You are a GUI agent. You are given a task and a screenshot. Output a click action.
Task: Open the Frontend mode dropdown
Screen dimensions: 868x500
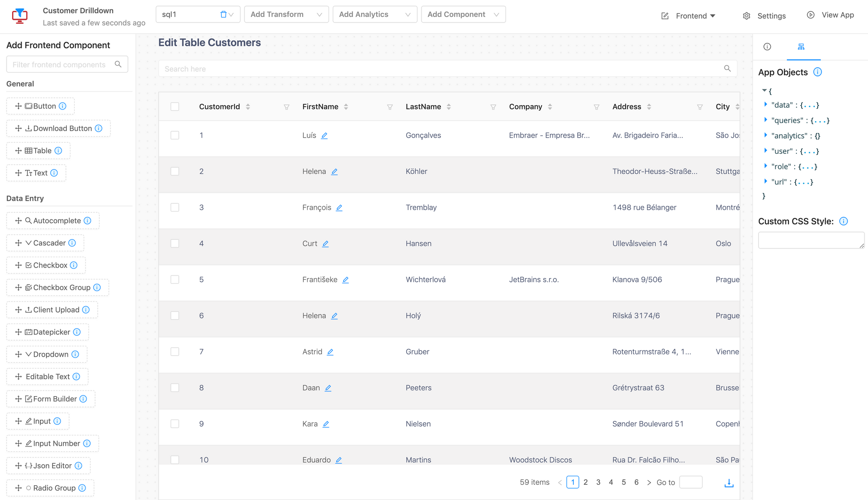pyautogui.click(x=695, y=16)
